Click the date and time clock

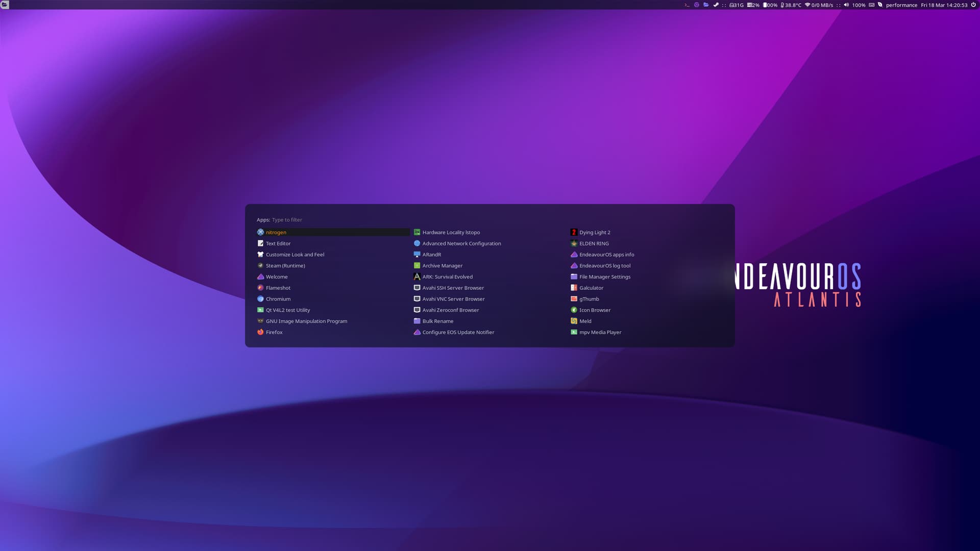click(944, 5)
